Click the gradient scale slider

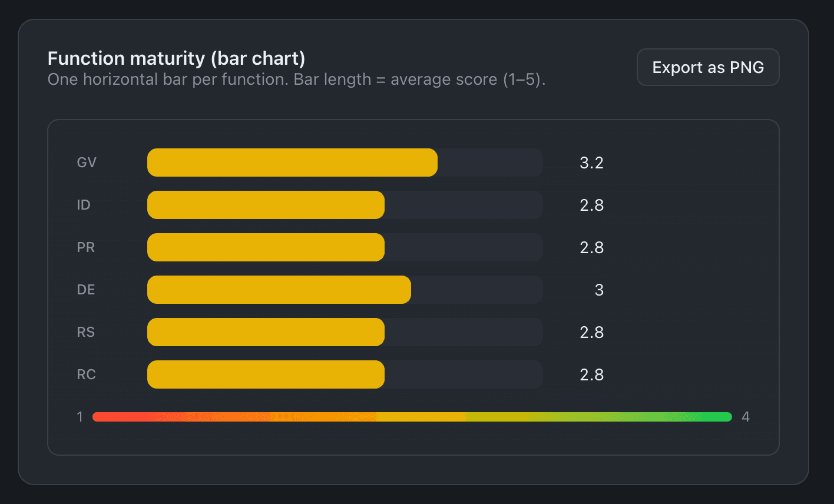(412, 416)
